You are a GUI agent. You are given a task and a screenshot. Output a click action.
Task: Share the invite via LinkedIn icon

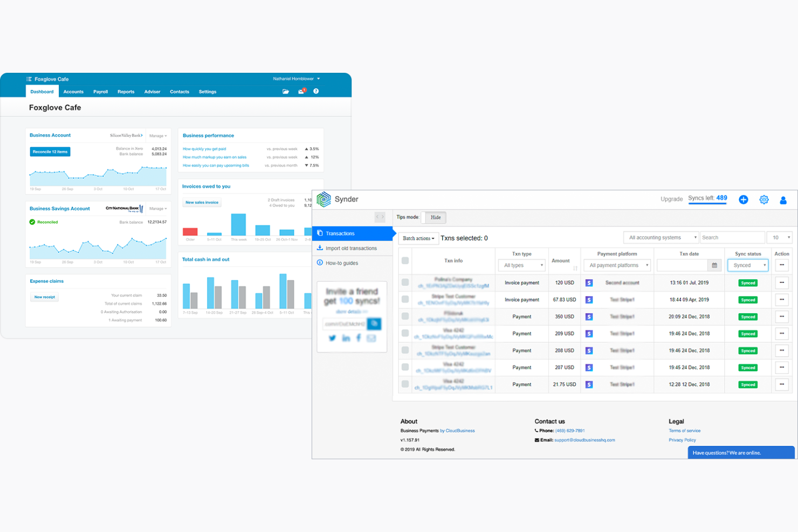click(346, 338)
